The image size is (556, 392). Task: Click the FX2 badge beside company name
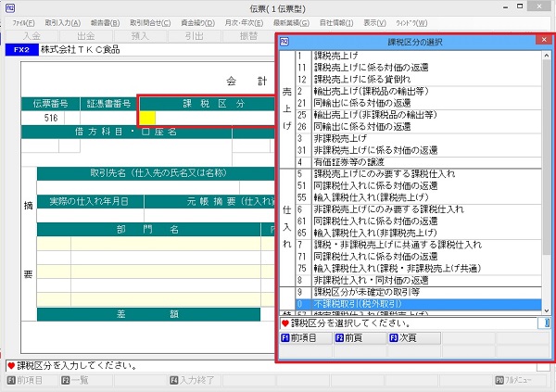(x=21, y=50)
